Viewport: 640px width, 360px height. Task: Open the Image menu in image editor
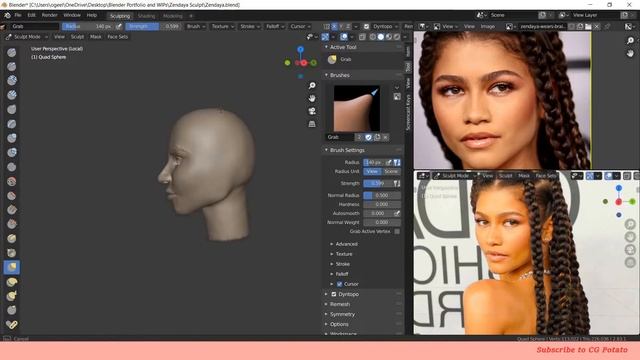tap(487, 26)
